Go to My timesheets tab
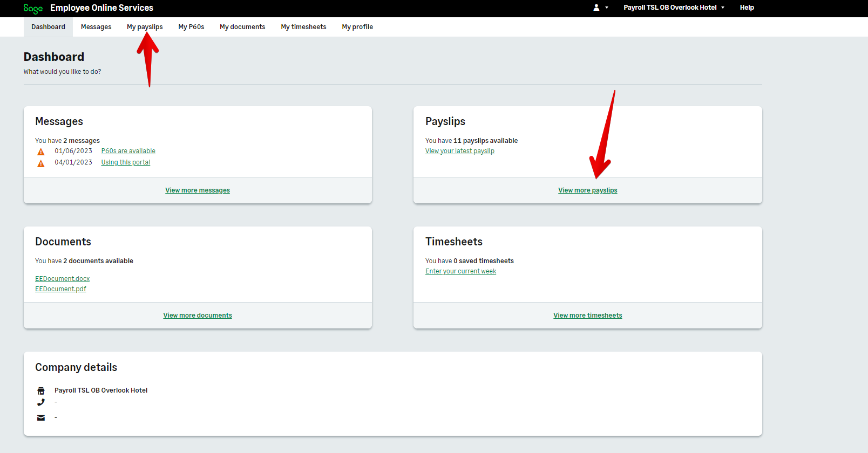The width and height of the screenshot is (868, 453). click(303, 27)
